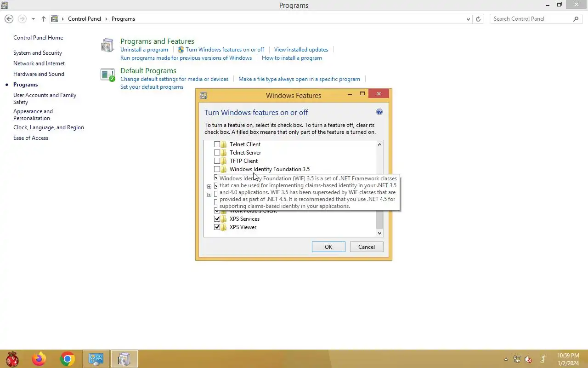Open Uninstall a program link
This screenshot has width=588, height=368.
pyautogui.click(x=144, y=50)
